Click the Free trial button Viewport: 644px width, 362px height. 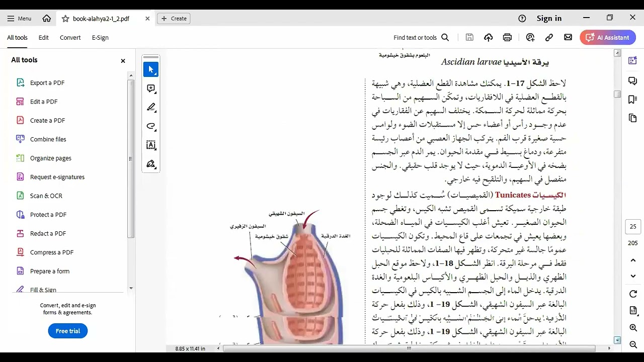click(68, 331)
